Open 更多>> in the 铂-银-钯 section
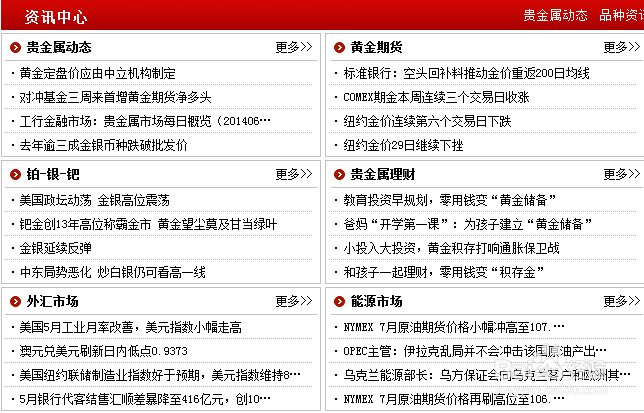 294,174
